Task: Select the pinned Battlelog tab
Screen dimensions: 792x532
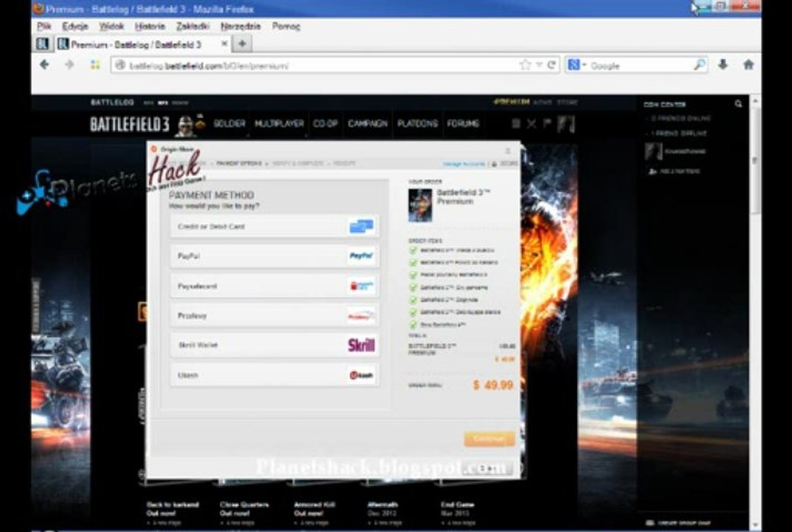Action: (42, 44)
